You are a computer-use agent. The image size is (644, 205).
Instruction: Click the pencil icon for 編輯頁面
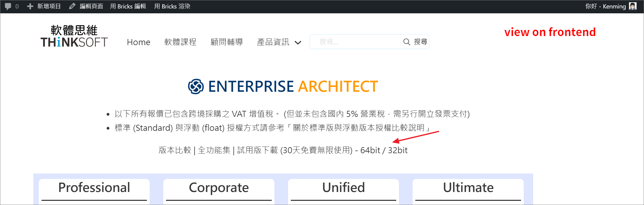click(72, 6)
